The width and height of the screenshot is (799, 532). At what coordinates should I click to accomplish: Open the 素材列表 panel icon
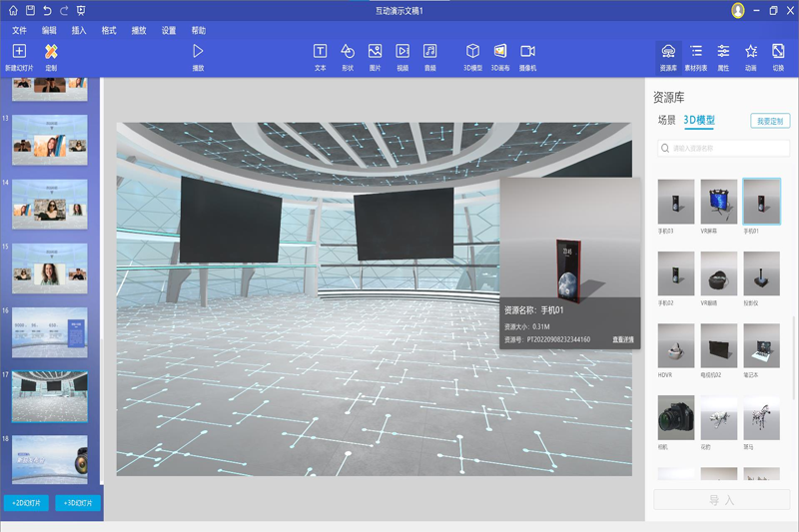pos(696,52)
